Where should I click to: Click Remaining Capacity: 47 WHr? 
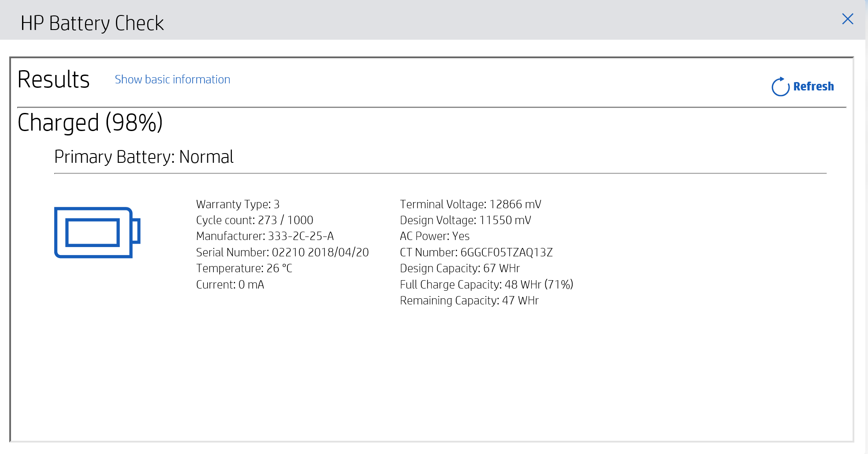pyautogui.click(x=469, y=300)
